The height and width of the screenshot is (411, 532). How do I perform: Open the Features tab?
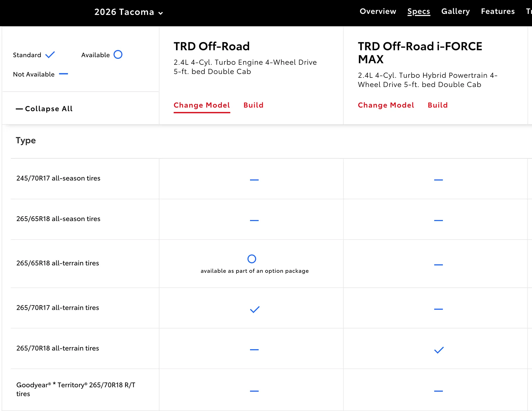click(x=498, y=11)
